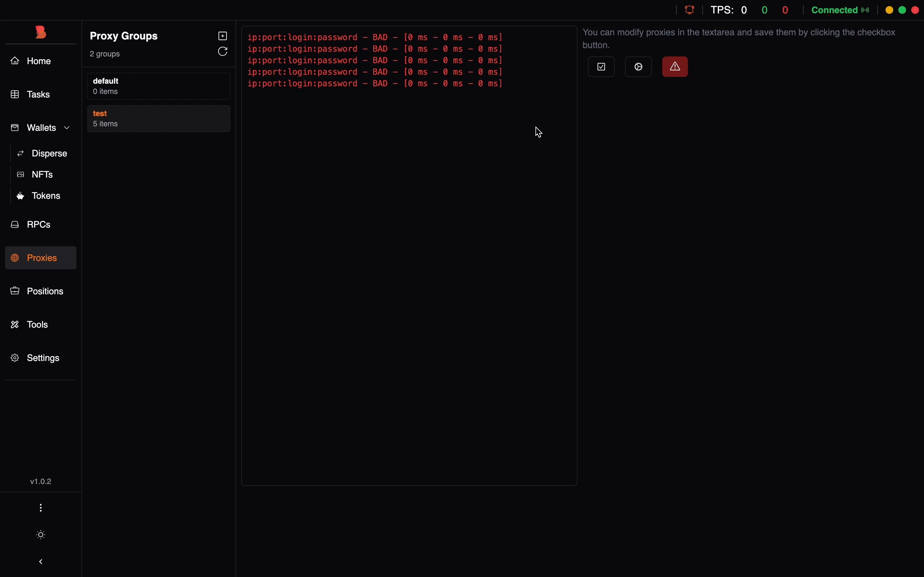Click the proxy settings gear icon

tap(639, 67)
